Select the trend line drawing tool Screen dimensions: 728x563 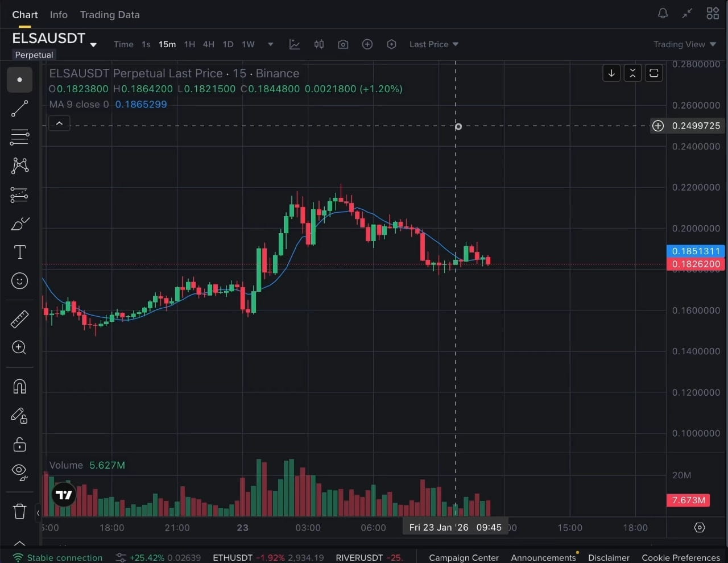pyautogui.click(x=19, y=109)
